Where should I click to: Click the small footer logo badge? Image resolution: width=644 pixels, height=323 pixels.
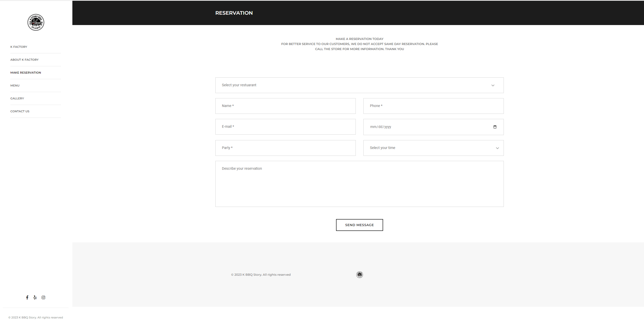point(360,275)
